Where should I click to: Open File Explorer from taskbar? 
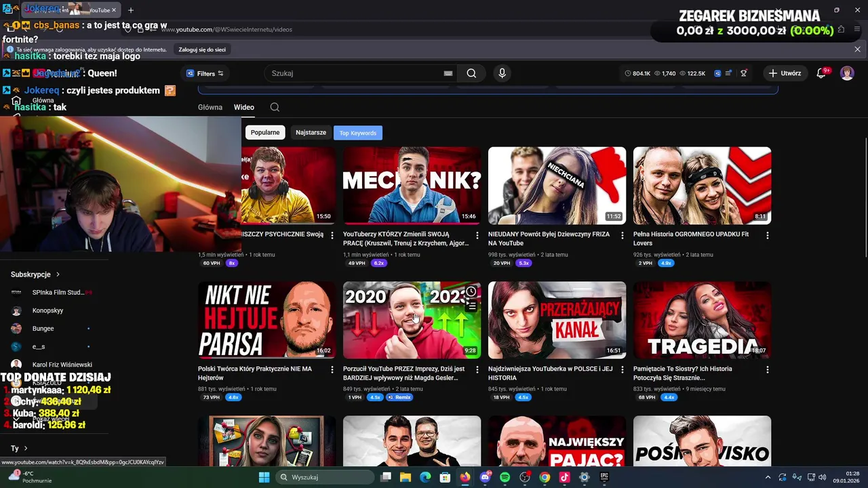(406, 477)
